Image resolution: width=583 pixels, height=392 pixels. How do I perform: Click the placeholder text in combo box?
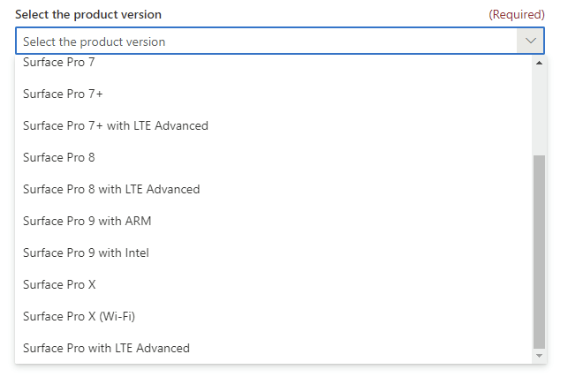pos(94,41)
